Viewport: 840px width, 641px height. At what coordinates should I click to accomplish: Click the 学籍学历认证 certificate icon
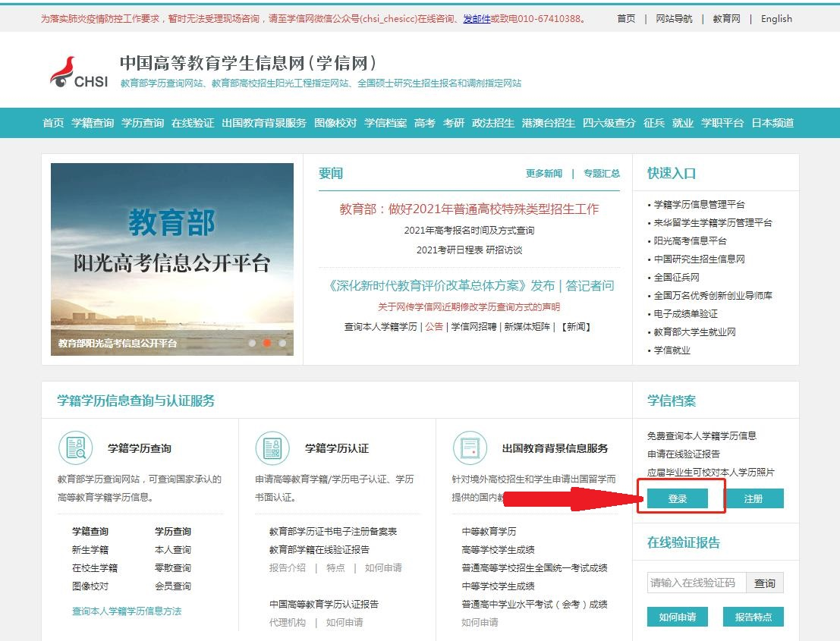272,448
